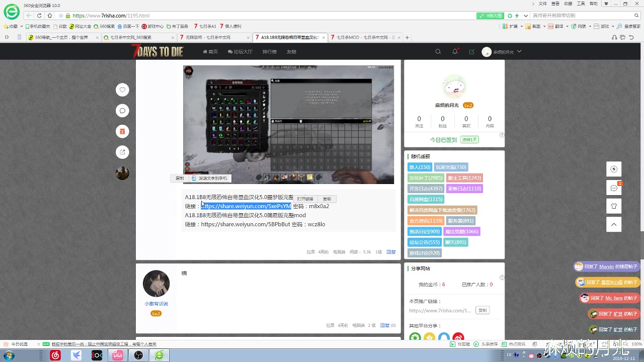This screenshot has height=362, width=644.
Task: Click the forum search magnifier icon
Action: (x=438, y=52)
